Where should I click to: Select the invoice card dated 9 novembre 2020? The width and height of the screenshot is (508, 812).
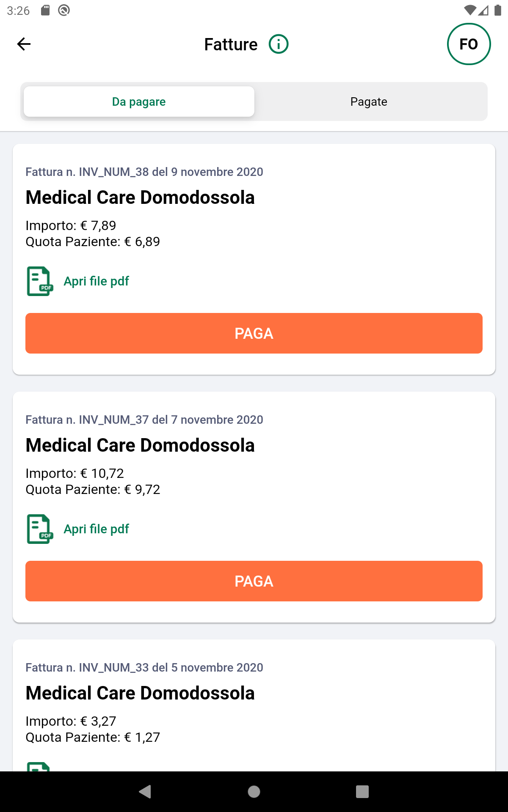tap(254, 211)
